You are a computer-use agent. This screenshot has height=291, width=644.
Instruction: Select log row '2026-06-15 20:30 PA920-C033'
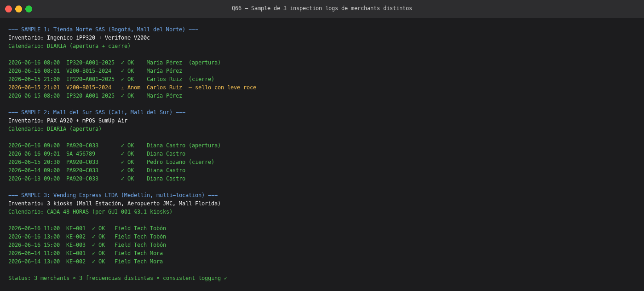(x=111, y=162)
